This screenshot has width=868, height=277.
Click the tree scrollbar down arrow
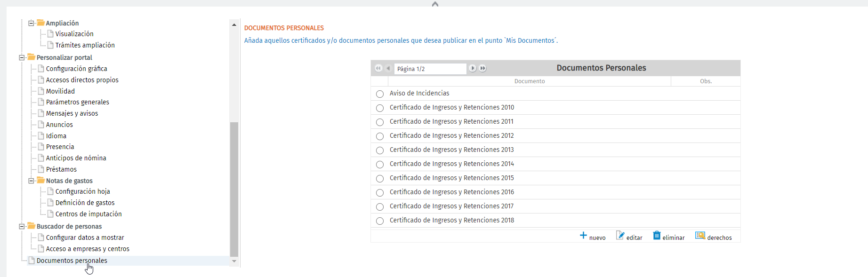(234, 261)
